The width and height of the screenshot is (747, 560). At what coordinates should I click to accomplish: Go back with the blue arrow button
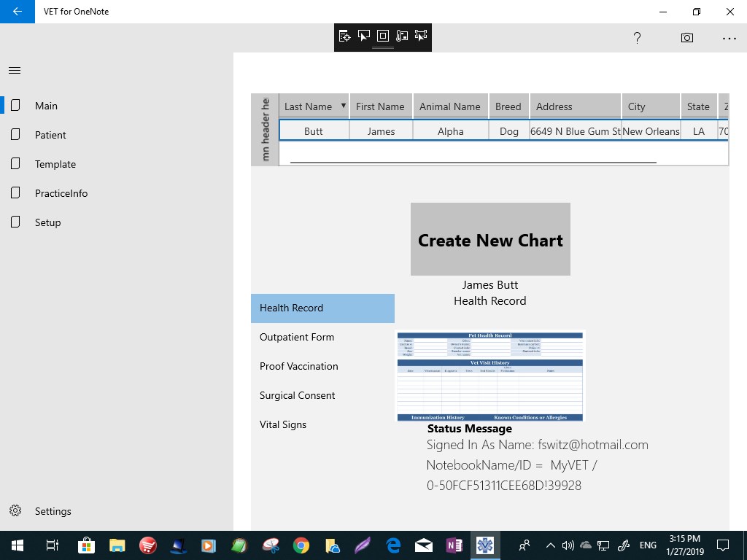(x=18, y=12)
